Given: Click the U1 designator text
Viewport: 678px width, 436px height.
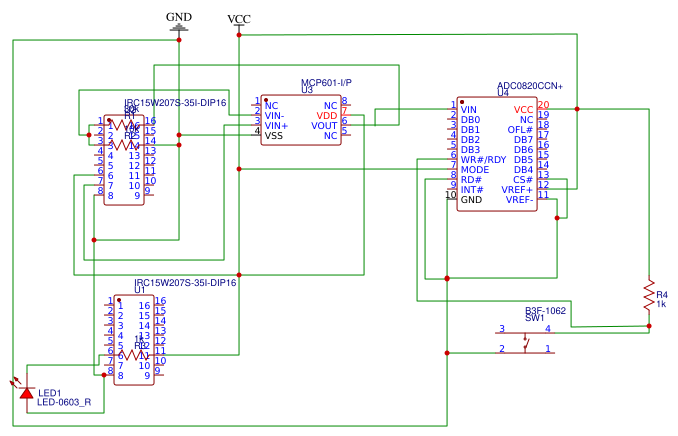Looking at the screenshot, I should (140, 290).
